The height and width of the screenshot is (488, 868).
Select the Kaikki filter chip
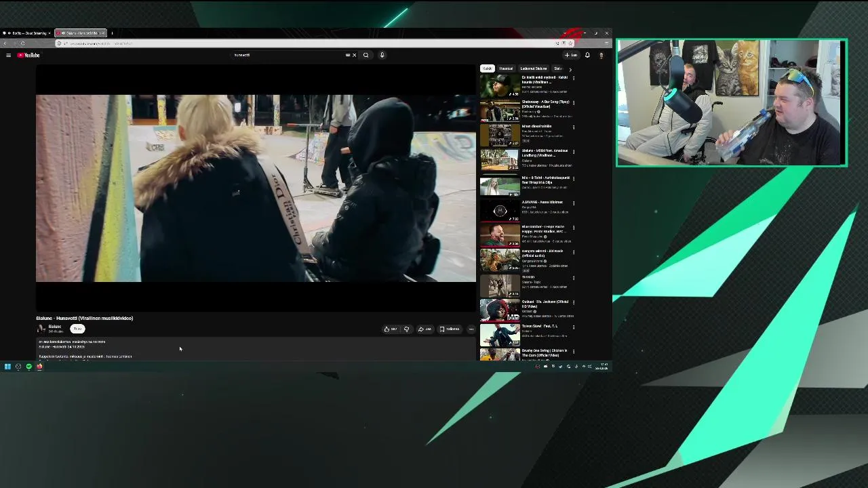[487, 68]
